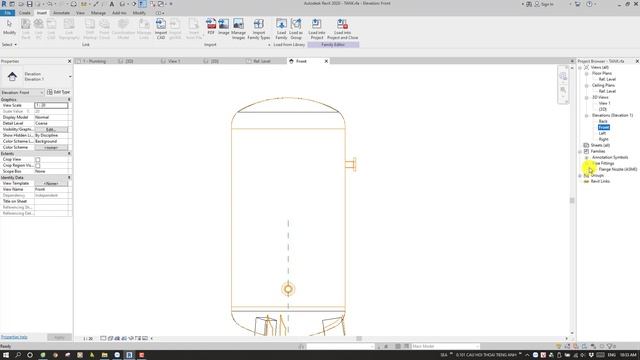Switch to the Create ribbon tab
Screen dimensions: 640x360
tap(24, 13)
